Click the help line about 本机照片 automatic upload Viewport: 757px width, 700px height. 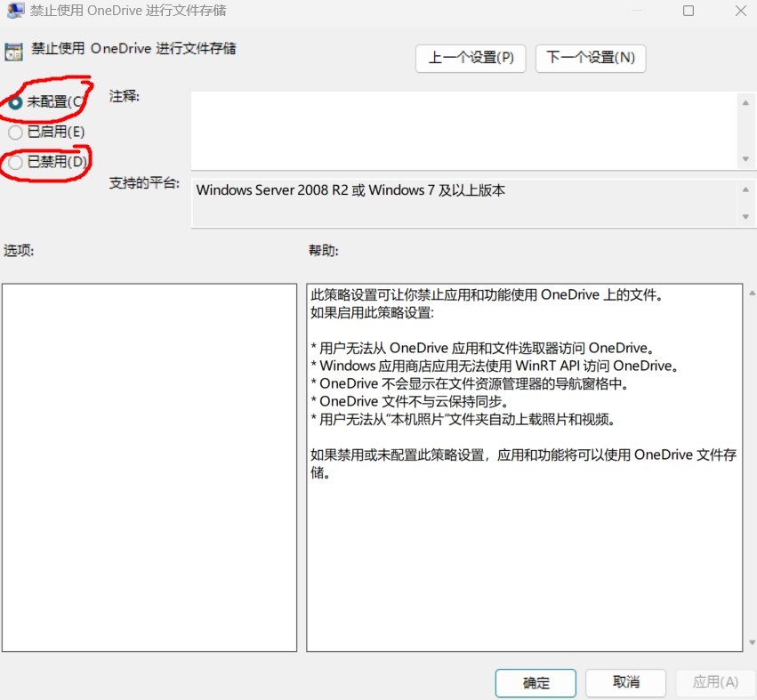[x=463, y=420]
